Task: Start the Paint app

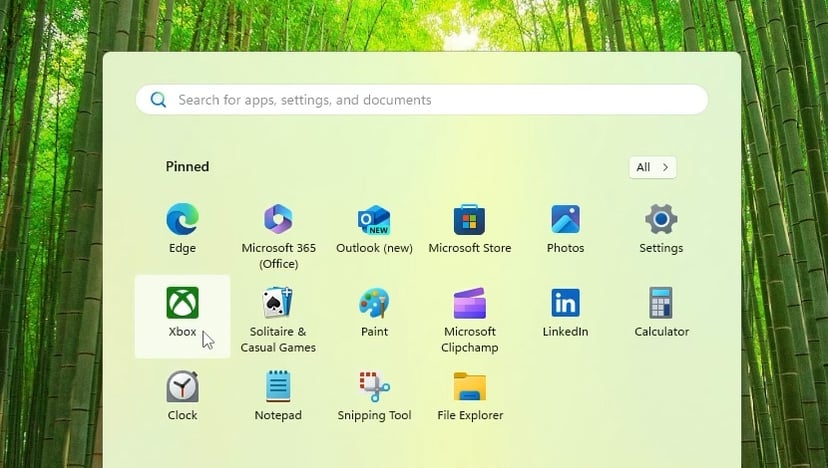Action: [x=374, y=304]
